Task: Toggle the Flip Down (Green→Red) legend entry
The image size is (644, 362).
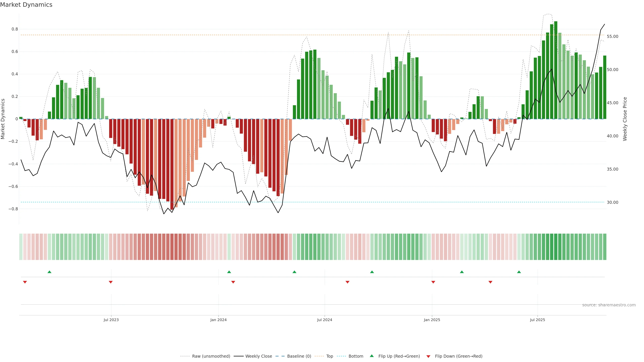Action: pyautogui.click(x=459, y=356)
